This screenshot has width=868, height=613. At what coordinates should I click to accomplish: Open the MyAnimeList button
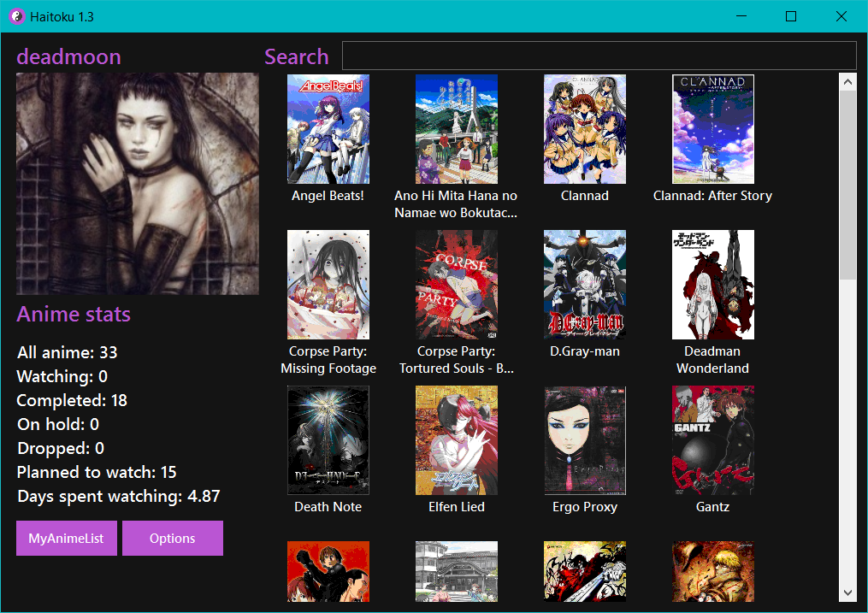tap(67, 538)
